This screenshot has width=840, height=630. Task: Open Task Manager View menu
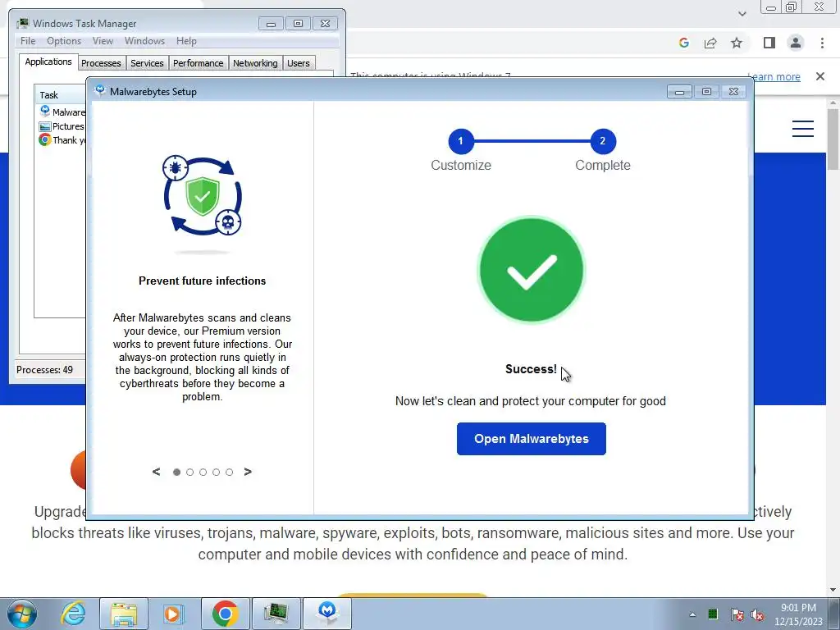[103, 41]
